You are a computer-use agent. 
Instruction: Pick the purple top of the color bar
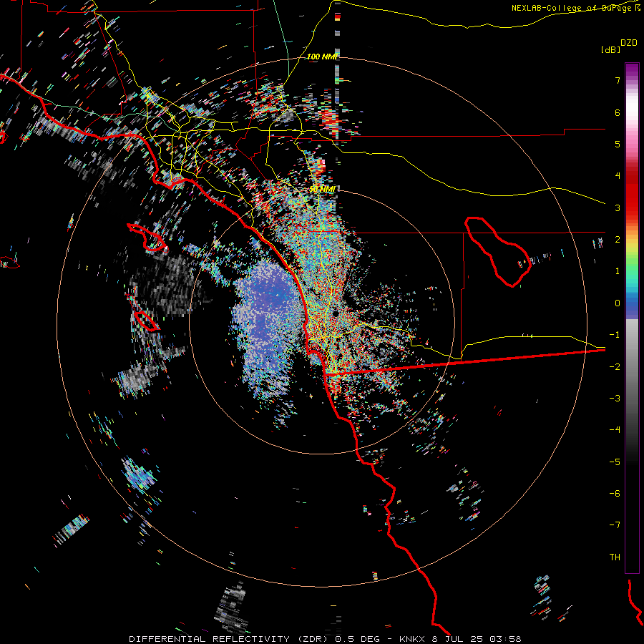coord(632,70)
